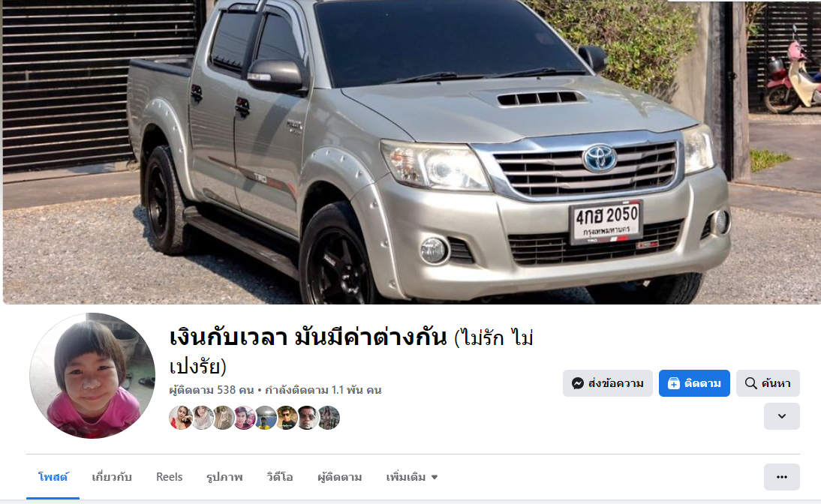Open the วิดีโอ tab

coord(280,477)
